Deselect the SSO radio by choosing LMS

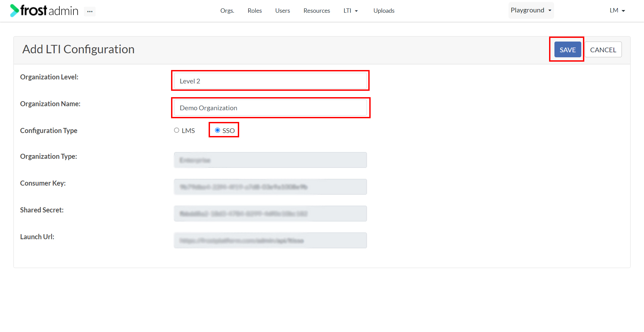177,130
